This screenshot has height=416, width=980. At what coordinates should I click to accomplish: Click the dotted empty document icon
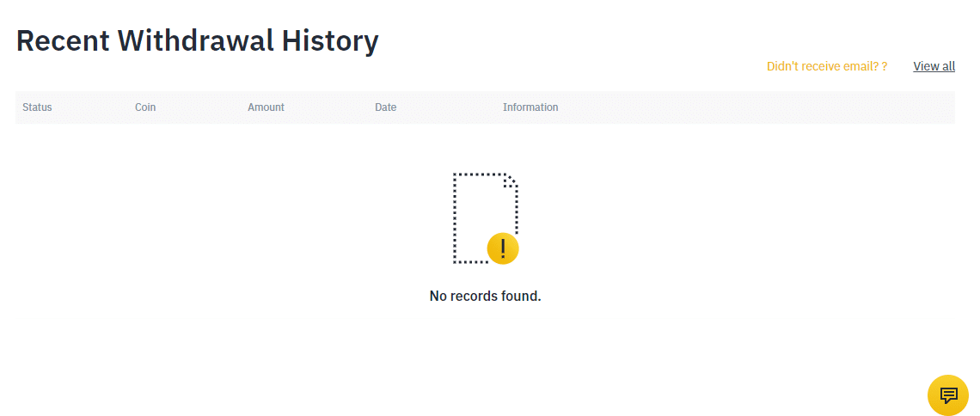[x=486, y=218]
